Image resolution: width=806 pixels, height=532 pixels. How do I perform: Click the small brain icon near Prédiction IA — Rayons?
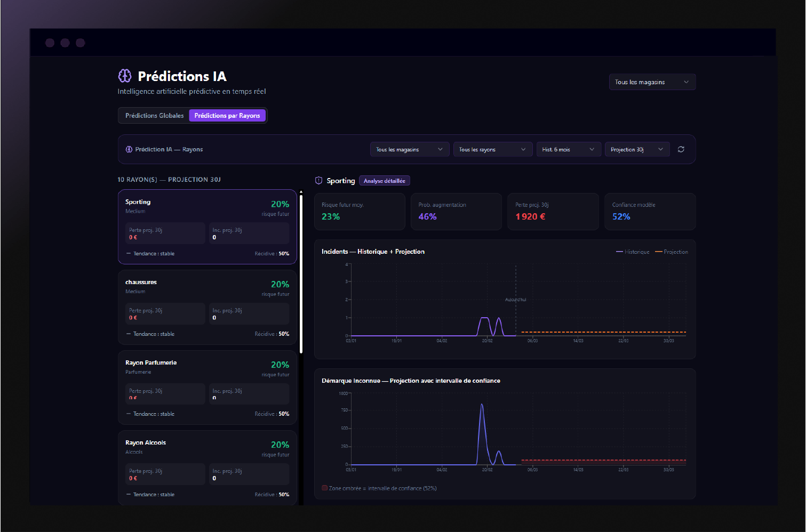[x=129, y=149]
